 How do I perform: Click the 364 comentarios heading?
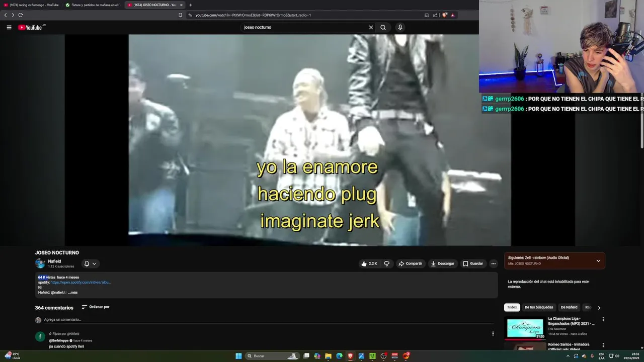(54, 308)
